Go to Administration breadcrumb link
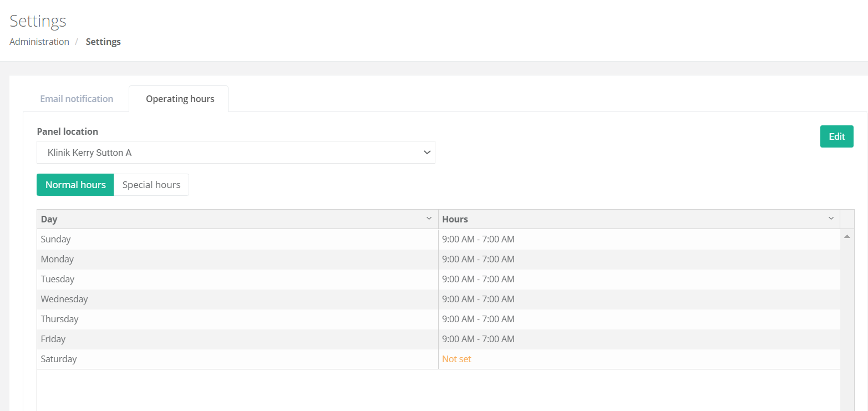Screen dimensions: 868x411 [39, 42]
